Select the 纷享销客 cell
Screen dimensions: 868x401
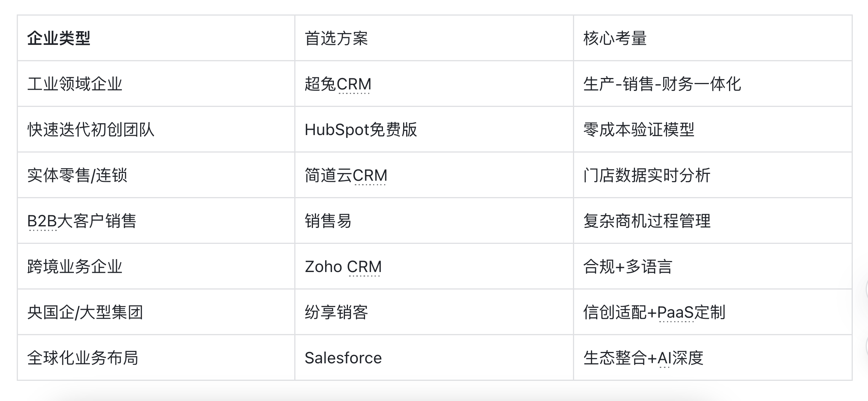click(336, 312)
